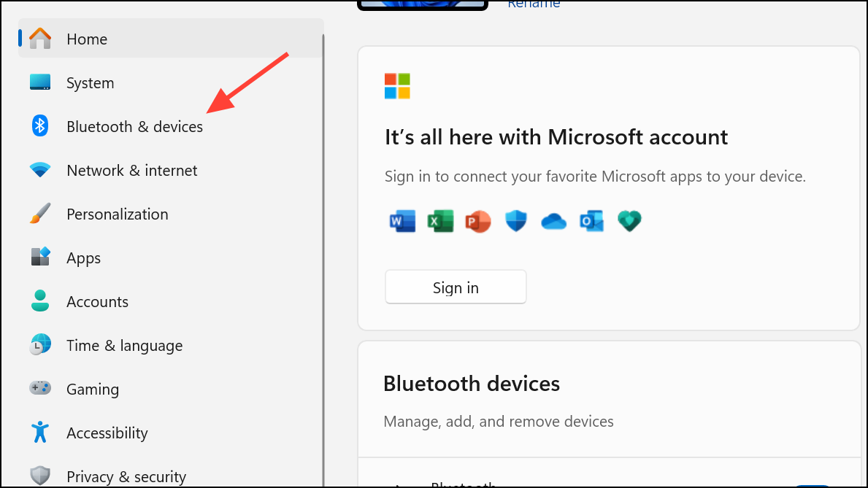Click the Time & language clock icon
This screenshot has height=488, width=868.
pyautogui.click(x=40, y=345)
